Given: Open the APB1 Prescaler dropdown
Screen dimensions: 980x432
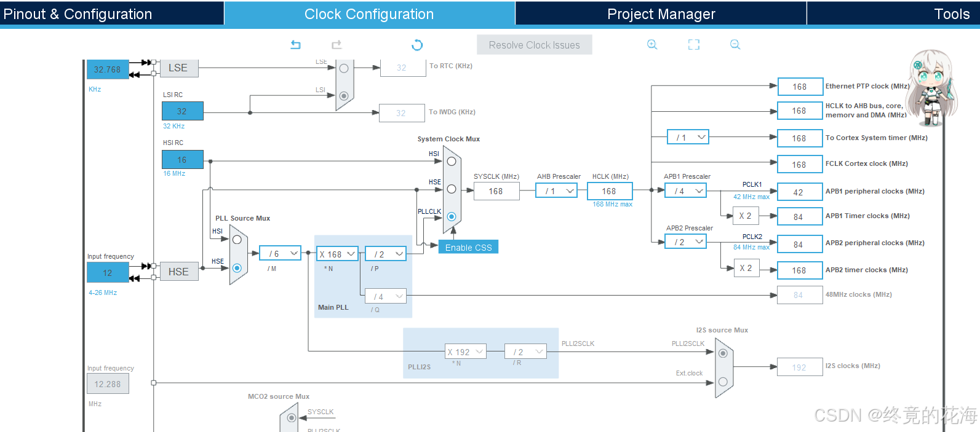Looking at the screenshot, I should tap(686, 191).
